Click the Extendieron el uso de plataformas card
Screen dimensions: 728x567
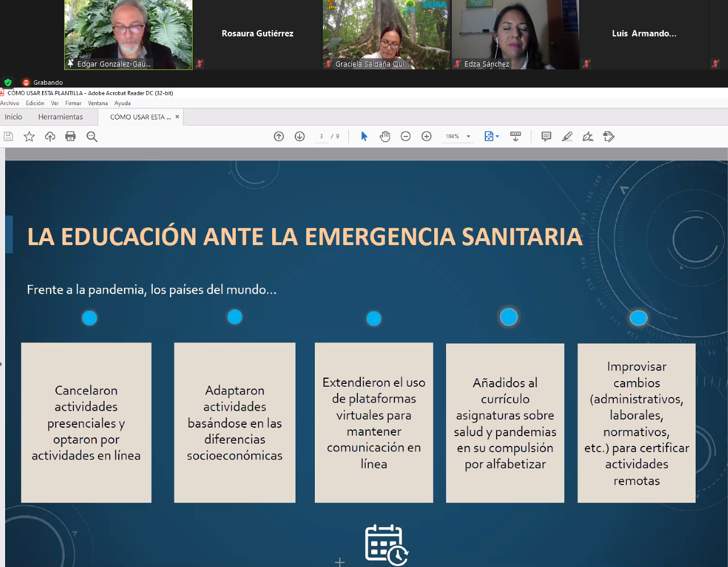pos(374,423)
